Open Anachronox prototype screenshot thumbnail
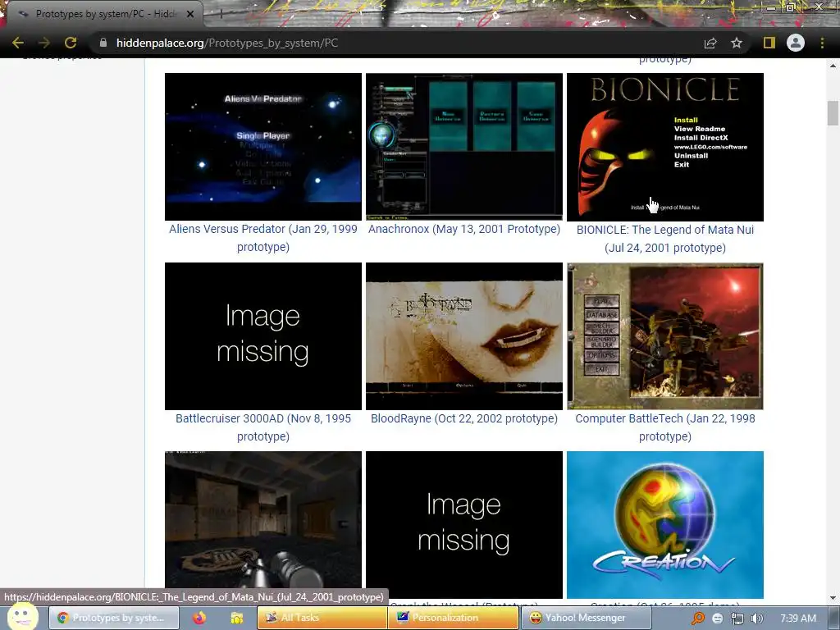 tap(464, 147)
